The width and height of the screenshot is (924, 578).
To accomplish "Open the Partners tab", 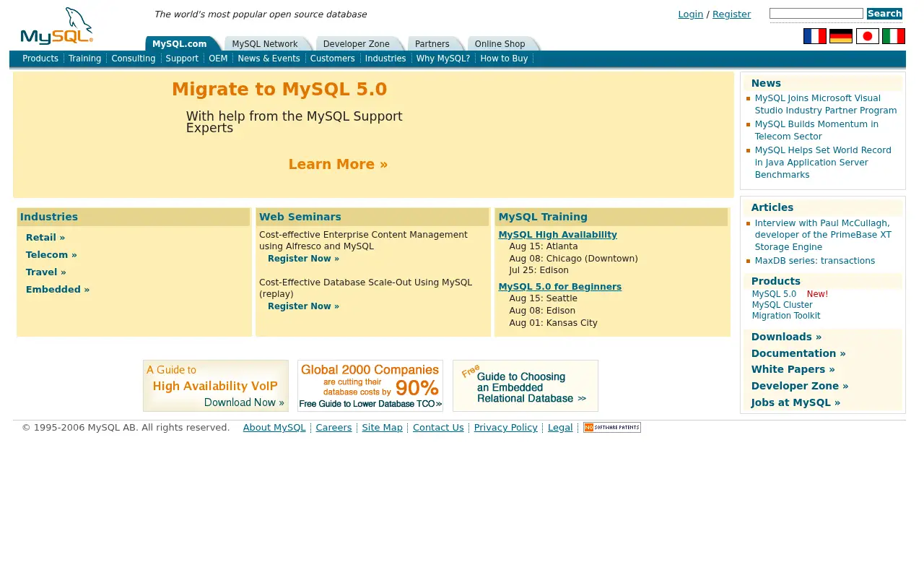I will click(x=432, y=44).
